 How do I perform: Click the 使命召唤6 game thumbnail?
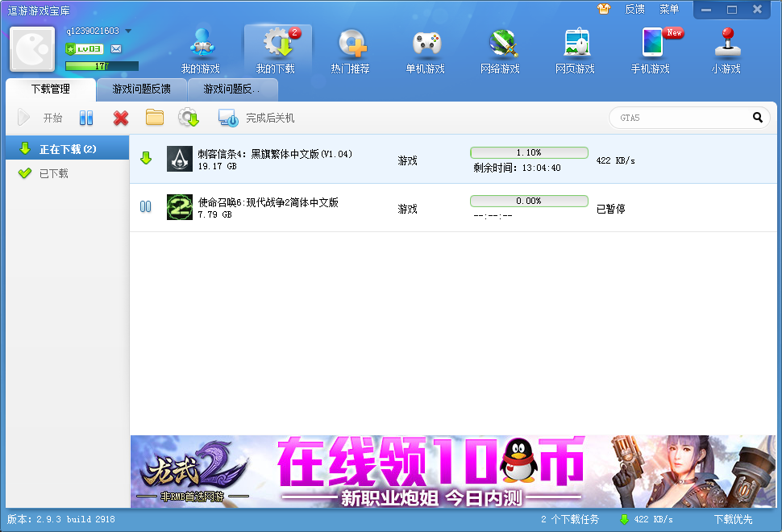(180, 207)
